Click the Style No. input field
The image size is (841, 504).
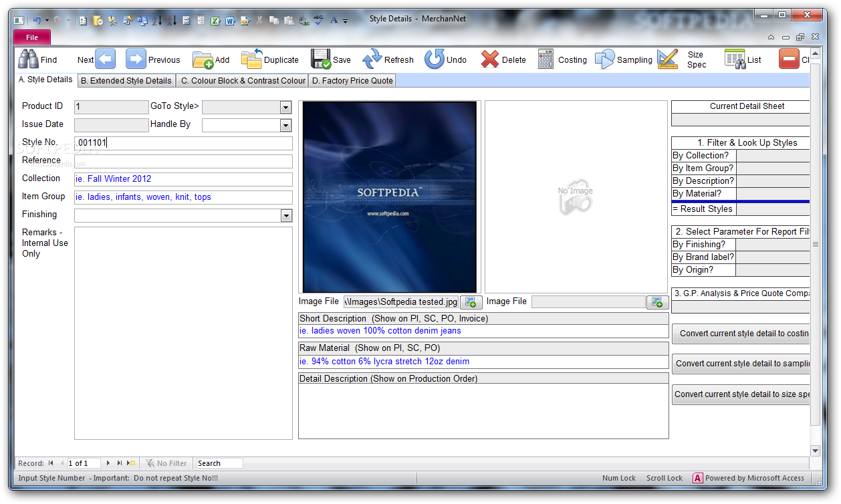(183, 143)
